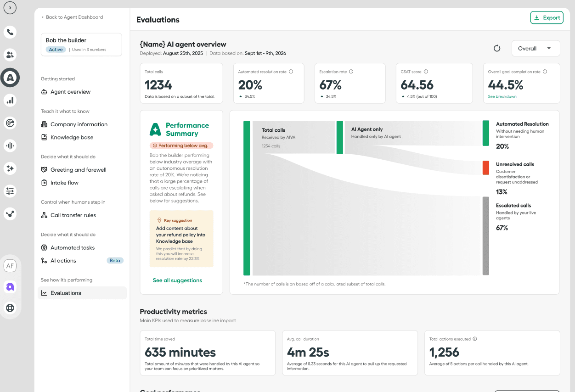Select the settings sliders icon
The height and width of the screenshot is (392, 575).
10,191
